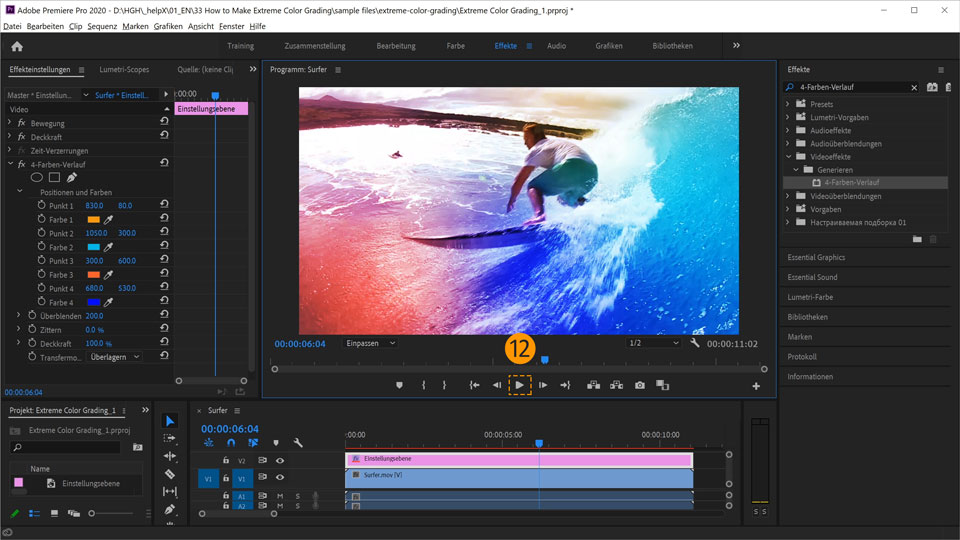This screenshot has width=960, height=540.
Task: Toggle animation stopwatch for Überblenden
Action: click(x=32, y=315)
